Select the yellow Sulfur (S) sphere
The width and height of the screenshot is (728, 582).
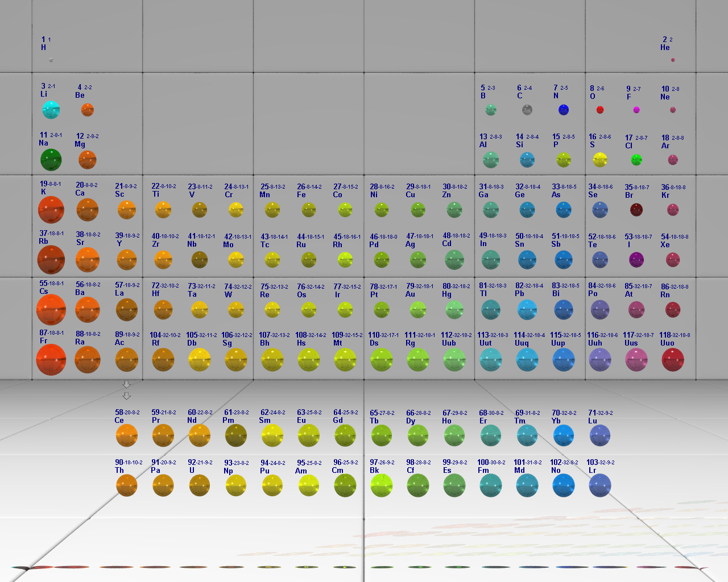coord(600,160)
